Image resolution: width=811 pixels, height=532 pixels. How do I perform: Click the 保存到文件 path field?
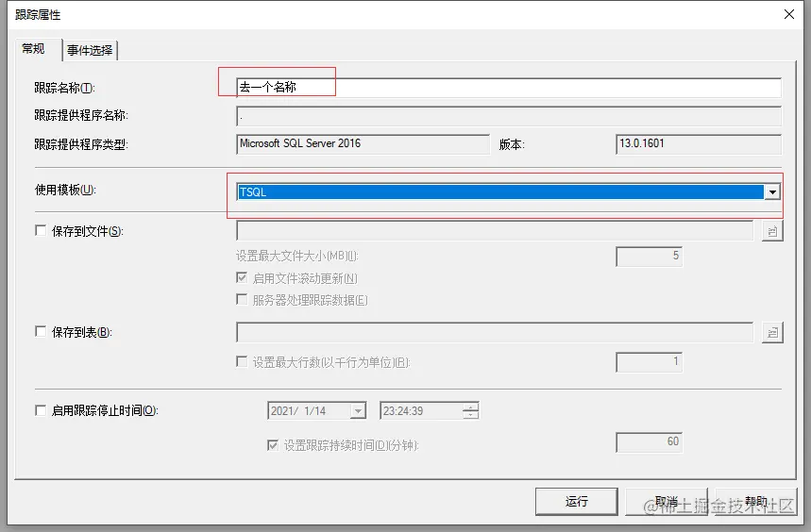click(x=495, y=230)
